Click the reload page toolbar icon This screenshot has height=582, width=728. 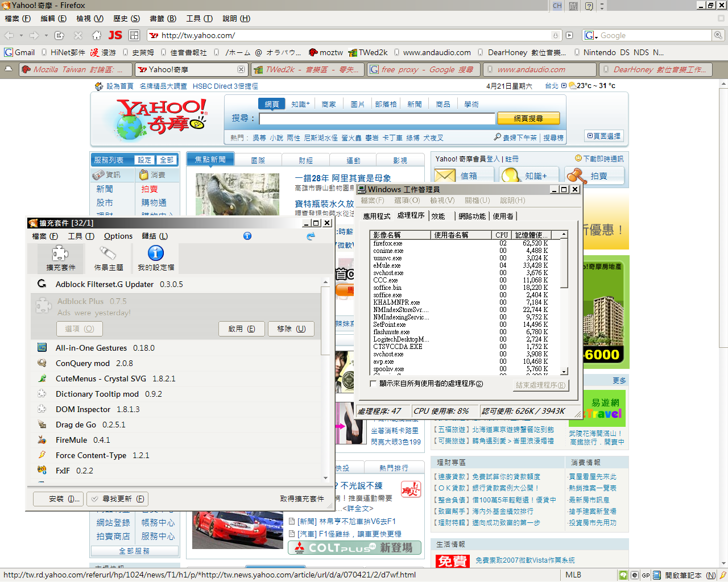[59, 35]
